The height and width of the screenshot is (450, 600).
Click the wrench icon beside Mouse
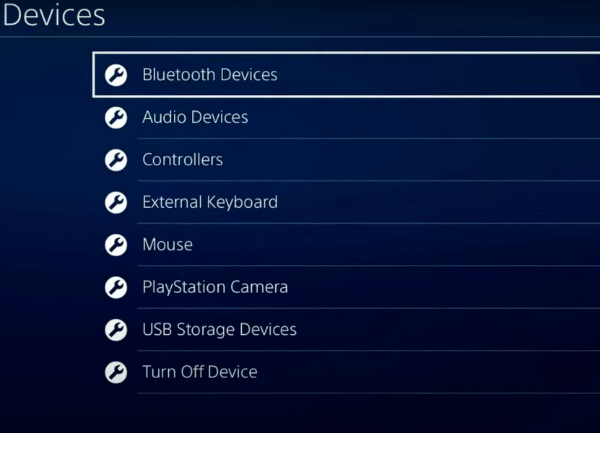click(116, 245)
